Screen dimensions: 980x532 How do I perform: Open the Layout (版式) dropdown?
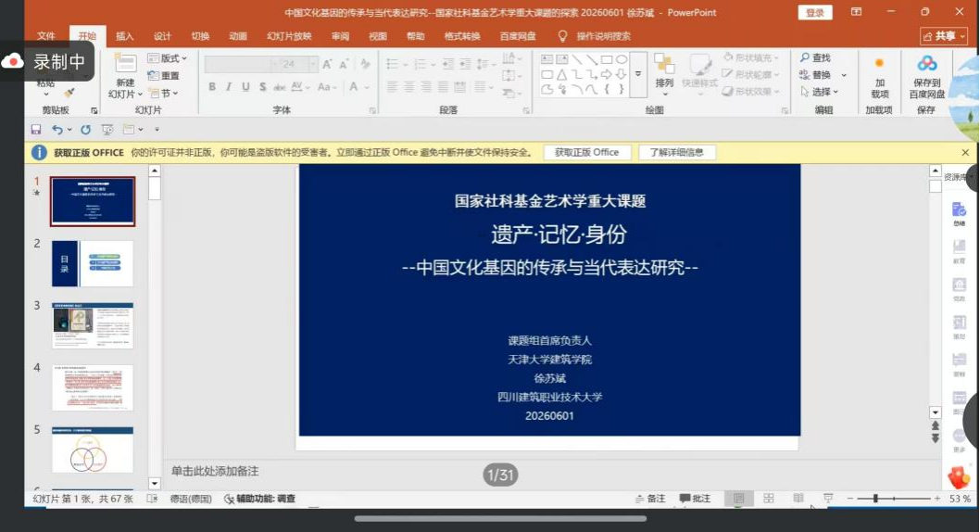167,58
